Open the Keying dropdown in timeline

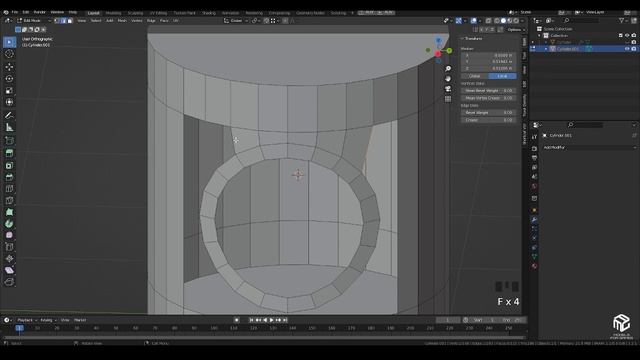(x=48, y=320)
